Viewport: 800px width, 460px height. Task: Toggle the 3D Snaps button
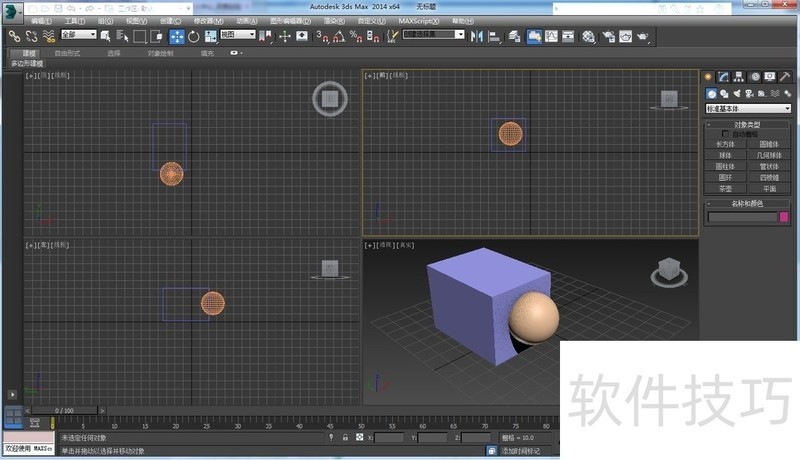coord(322,35)
